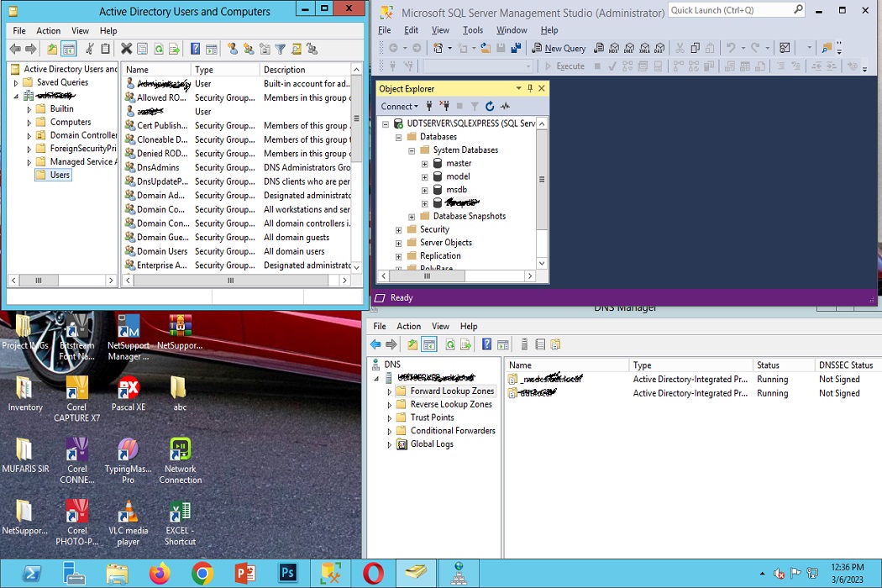Select the DnsAdmins security group row

[x=158, y=167]
